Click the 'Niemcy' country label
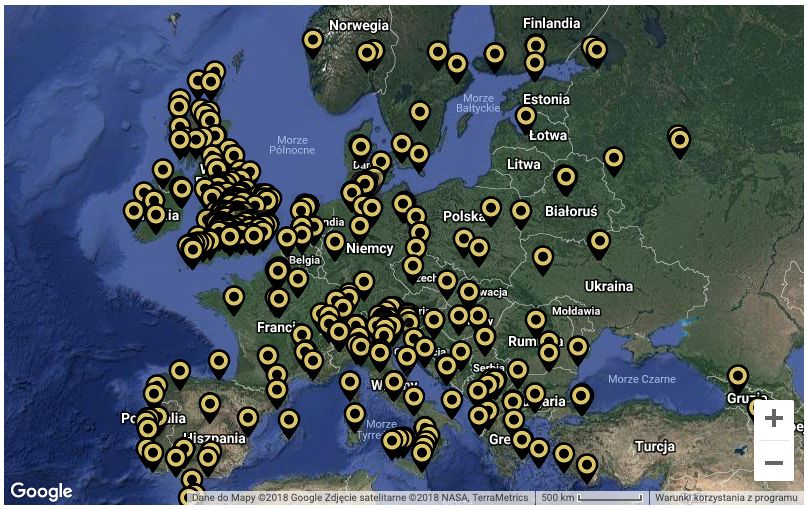This screenshot has height=509, width=807. (370, 249)
